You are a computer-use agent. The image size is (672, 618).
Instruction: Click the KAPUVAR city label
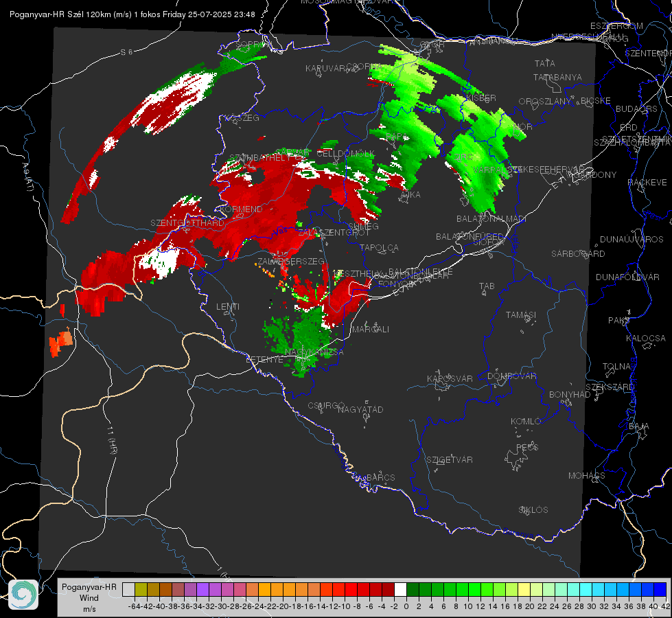pos(326,69)
